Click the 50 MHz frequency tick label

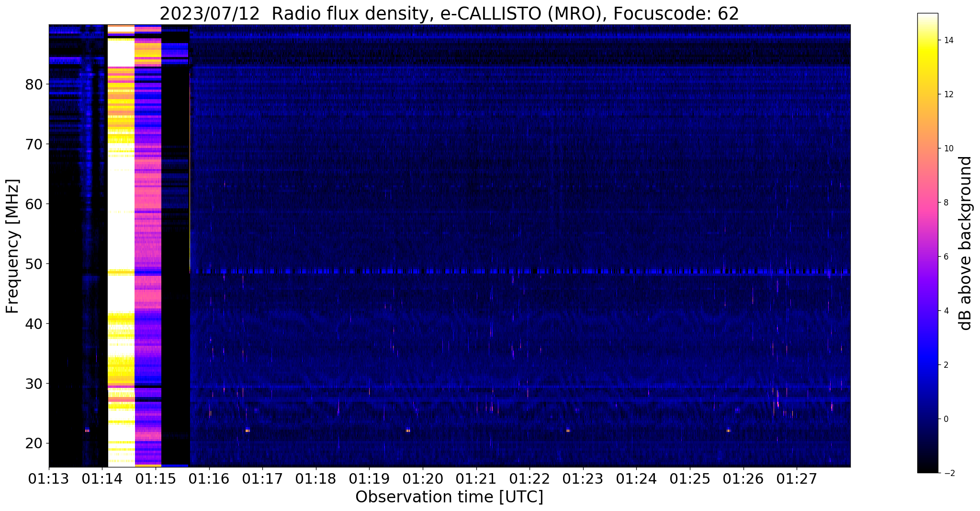click(33, 264)
